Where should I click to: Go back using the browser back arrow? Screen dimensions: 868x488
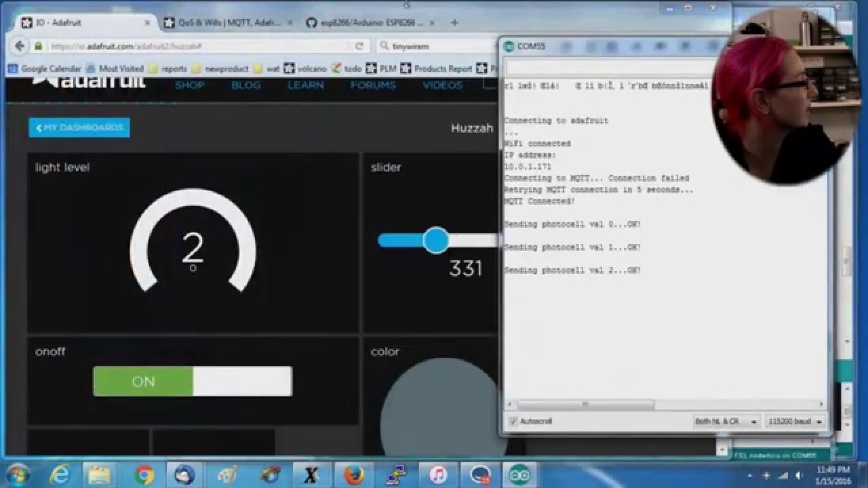pyautogui.click(x=19, y=46)
